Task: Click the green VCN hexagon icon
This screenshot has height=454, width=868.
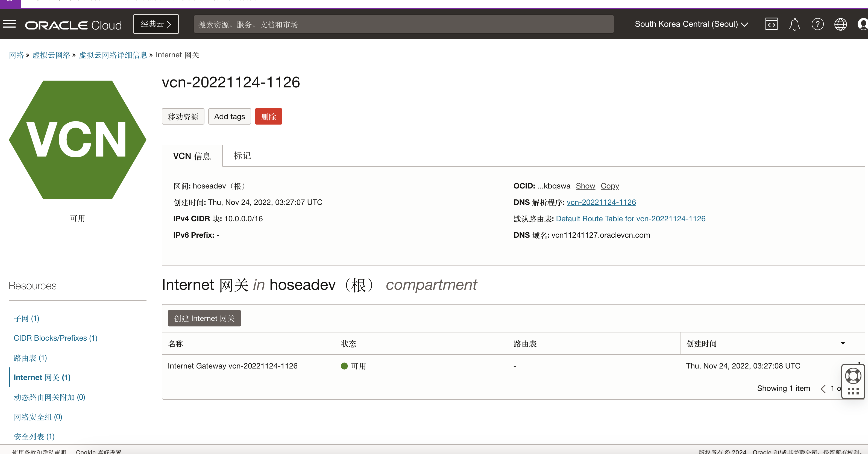Action: click(78, 140)
